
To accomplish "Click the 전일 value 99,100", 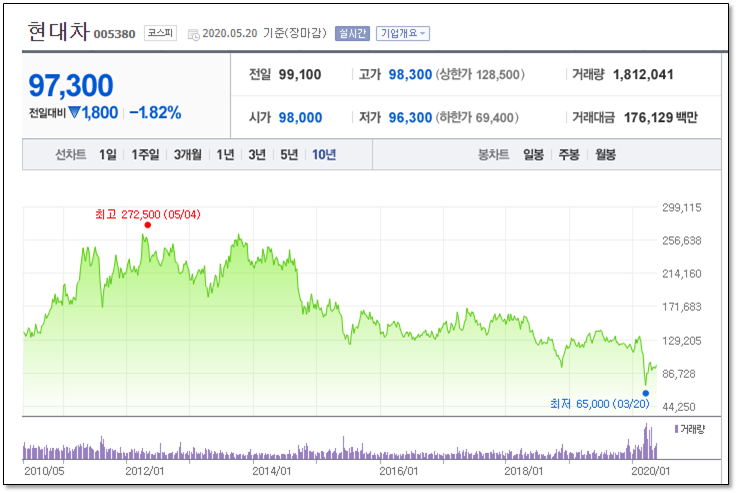I will click(x=300, y=74).
